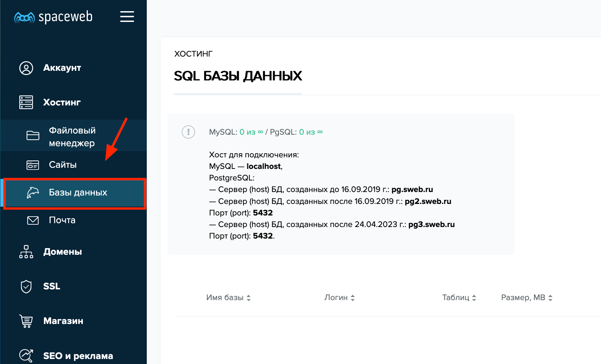Click 'pg3.sweb.ru' server host
This screenshot has height=364, width=601.
[431, 224]
